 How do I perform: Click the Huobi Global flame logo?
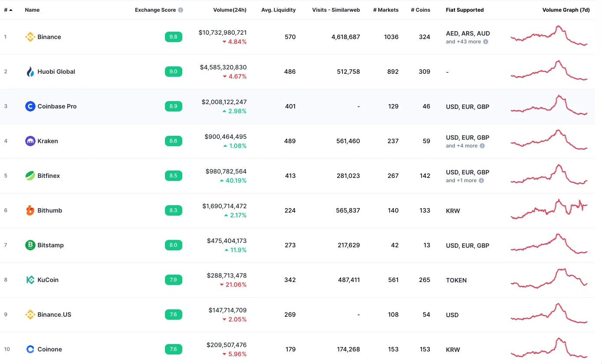pos(30,72)
